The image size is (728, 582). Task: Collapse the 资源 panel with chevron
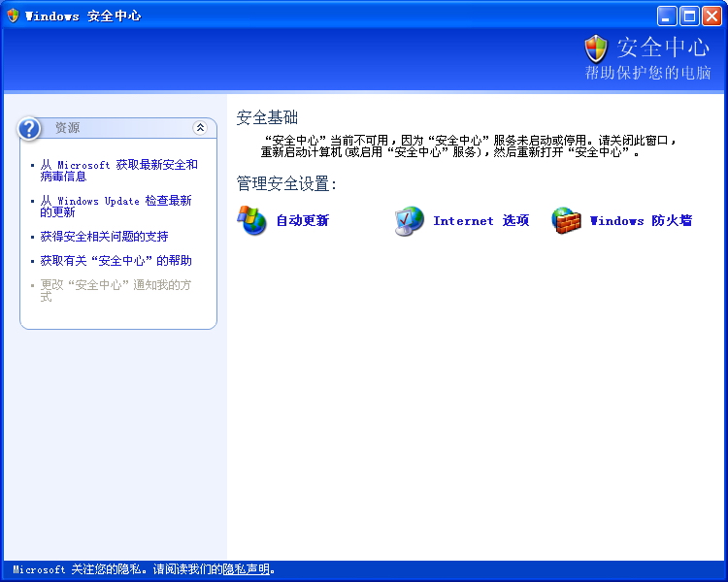[200, 128]
